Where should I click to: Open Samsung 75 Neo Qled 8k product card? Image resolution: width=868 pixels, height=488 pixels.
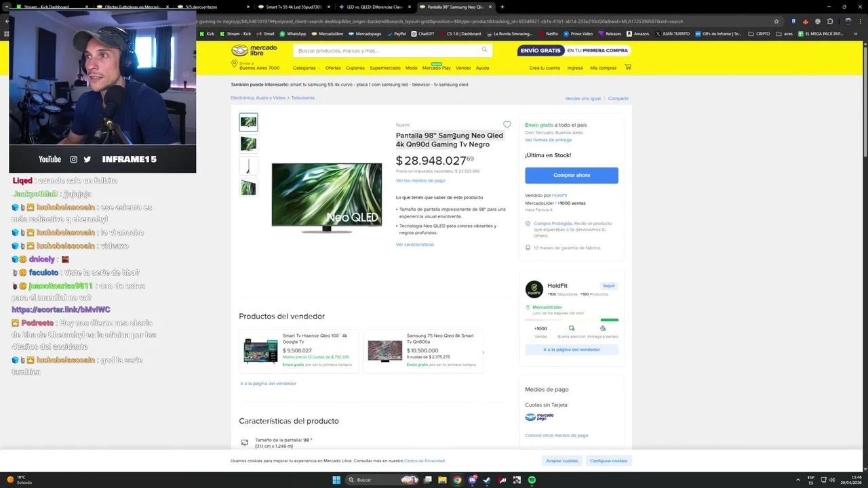tap(423, 351)
